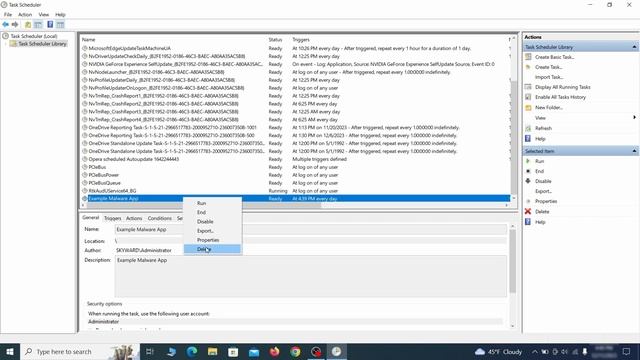Click Run in the Selected Item section
This screenshot has height=360, width=640.
coord(539,161)
